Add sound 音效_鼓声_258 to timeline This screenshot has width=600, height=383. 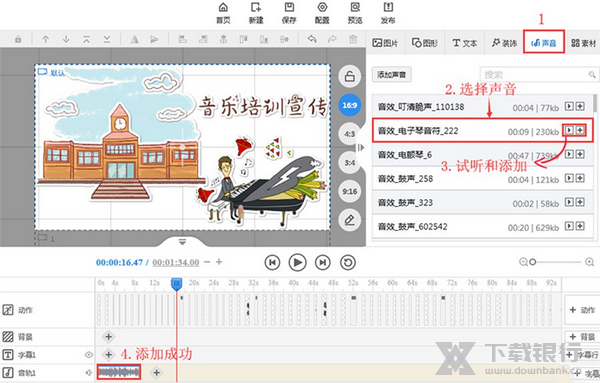click(x=580, y=178)
